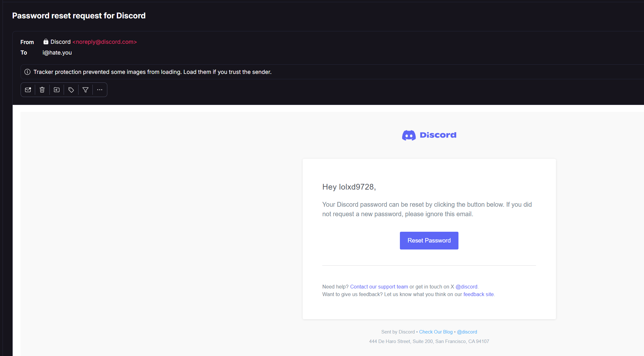Image resolution: width=644 pixels, height=356 pixels.
Task: Click the noreply@discord.com sender address
Action: [x=105, y=42]
